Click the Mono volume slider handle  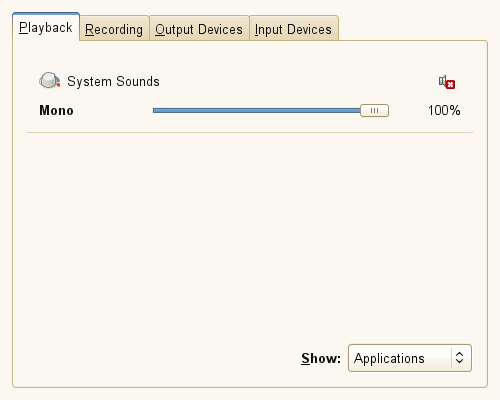pos(374,111)
